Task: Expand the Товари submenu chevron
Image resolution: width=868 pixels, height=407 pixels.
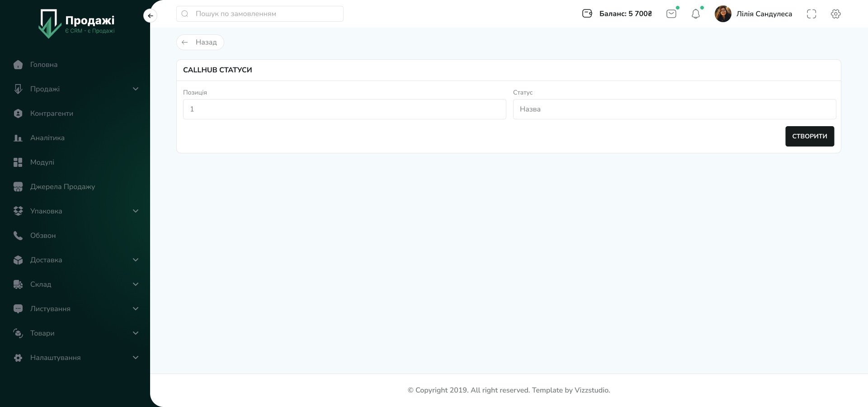Action: [x=136, y=333]
